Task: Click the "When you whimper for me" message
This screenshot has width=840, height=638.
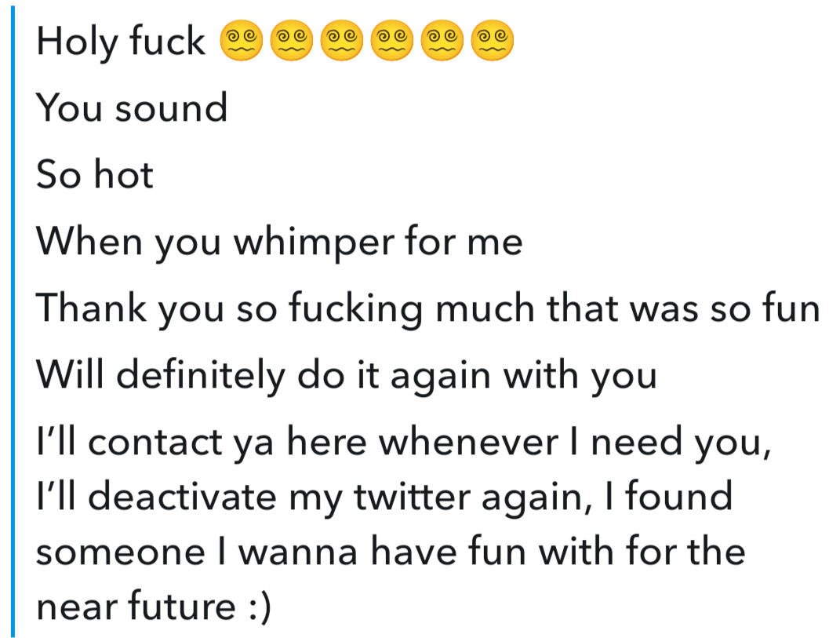Action: coord(279,242)
